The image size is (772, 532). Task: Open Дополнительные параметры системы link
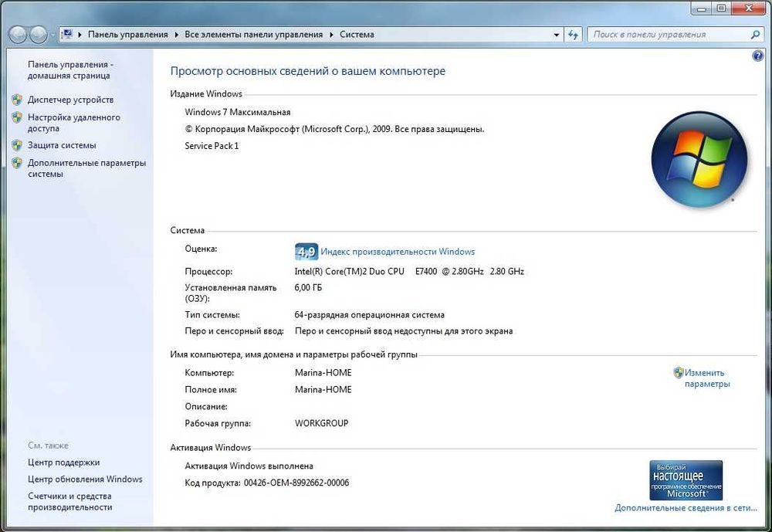click(86, 168)
